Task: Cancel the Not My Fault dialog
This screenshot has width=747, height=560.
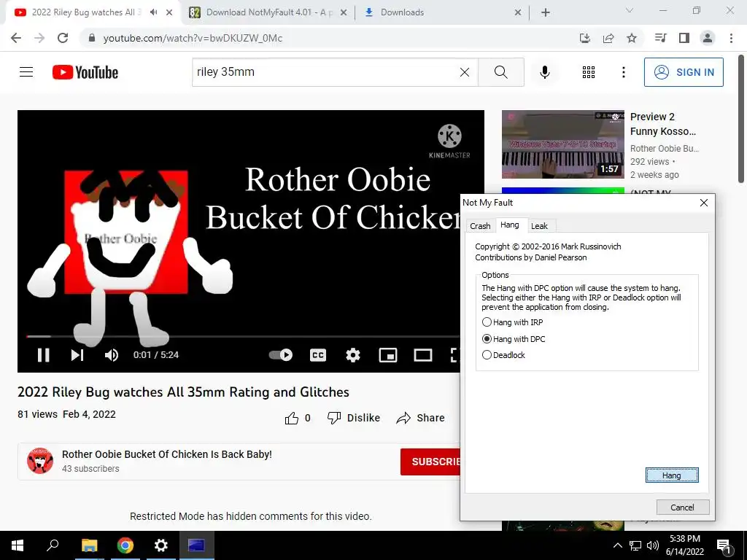Action: [682, 507]
